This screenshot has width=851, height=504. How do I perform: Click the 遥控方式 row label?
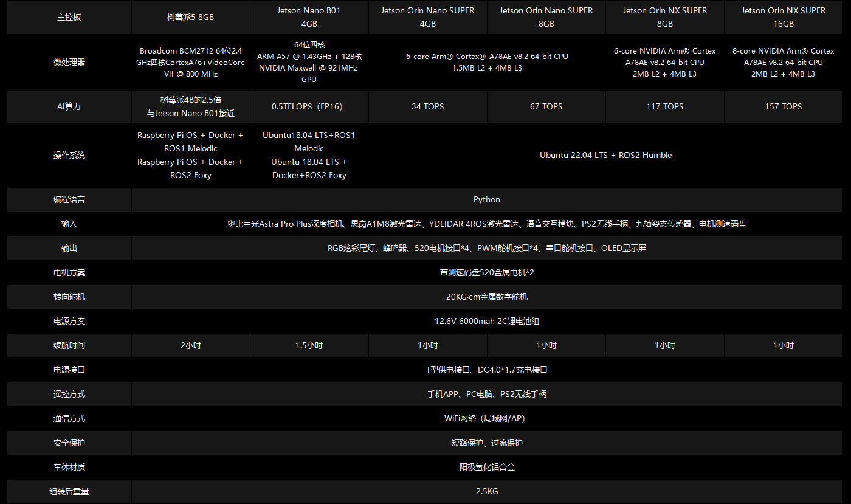coord(69,394)
